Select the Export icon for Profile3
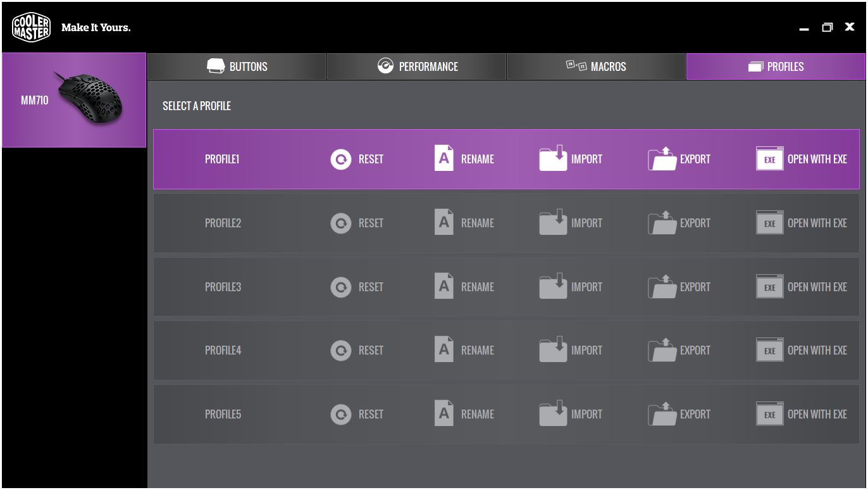Image resolution: width=868 pixels, height=490 pixels. pos(662,286)
